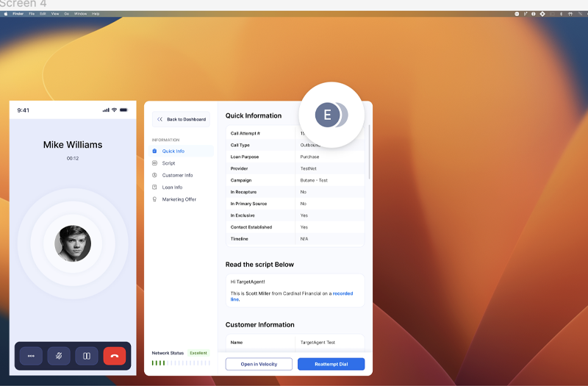Click the Loan Info document icon
This screenshot has height=386, width=588.
click(154, 187)
